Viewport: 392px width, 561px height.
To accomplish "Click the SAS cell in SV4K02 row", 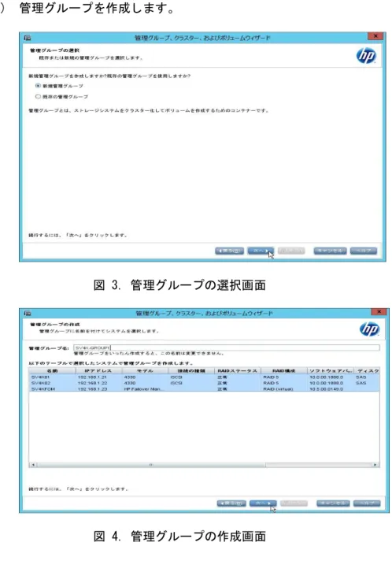I will pos(361,383).
